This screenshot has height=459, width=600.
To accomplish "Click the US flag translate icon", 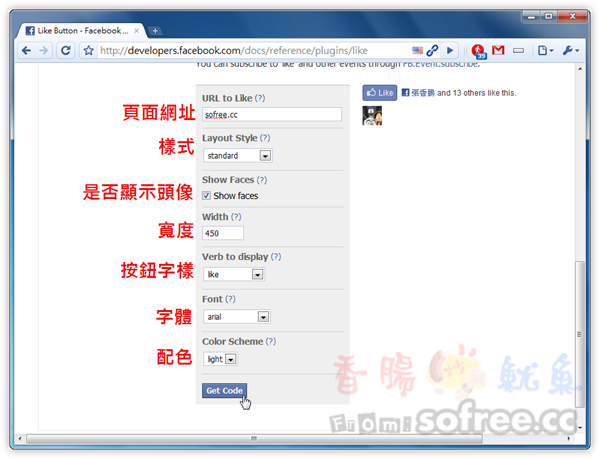I will point(417,50).
